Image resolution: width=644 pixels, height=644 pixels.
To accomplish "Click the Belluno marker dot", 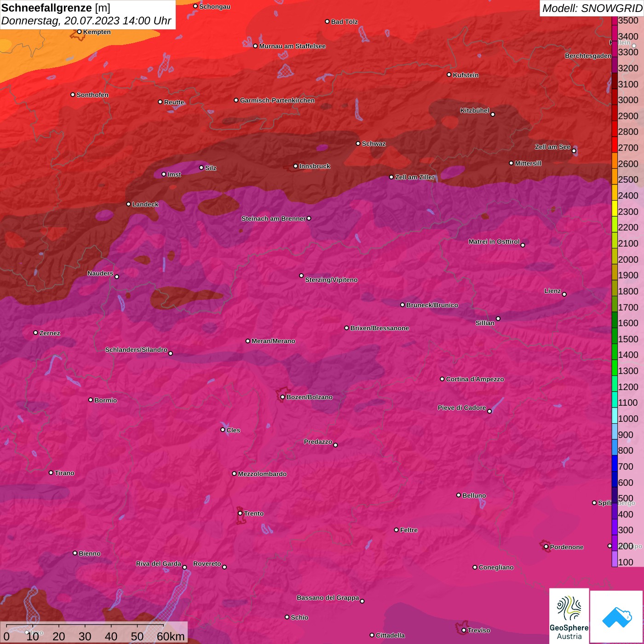I will 459,495.
